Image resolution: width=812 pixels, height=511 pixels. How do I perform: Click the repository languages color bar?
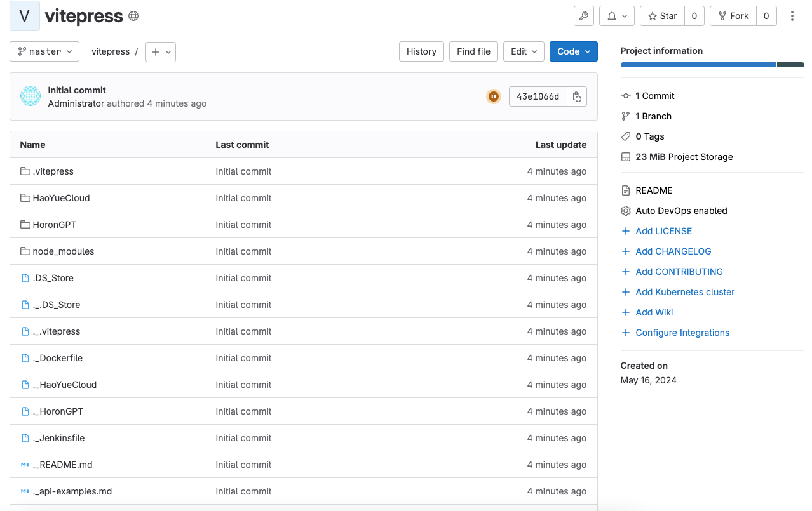(x=712, y=65)
